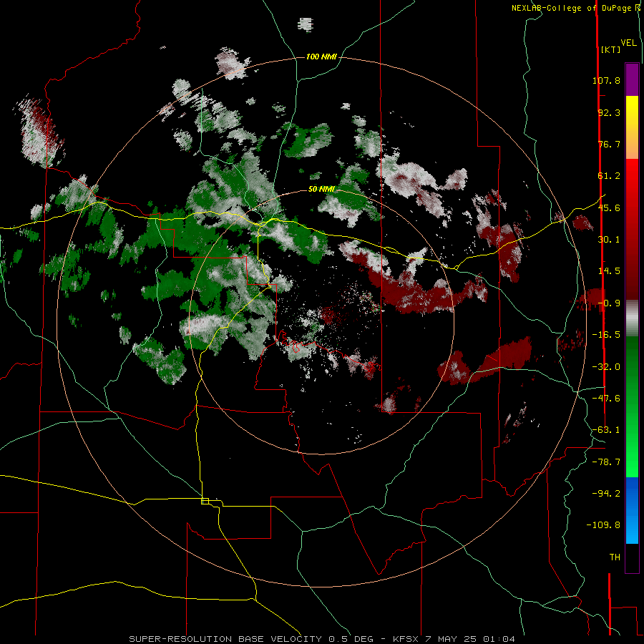
Task: Click the "100 NMI" range ring label
Action: [x=321, y=57]
